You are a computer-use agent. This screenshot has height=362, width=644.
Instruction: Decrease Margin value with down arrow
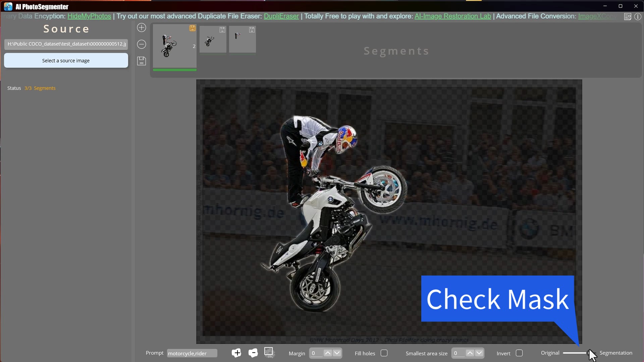point(337,353)
